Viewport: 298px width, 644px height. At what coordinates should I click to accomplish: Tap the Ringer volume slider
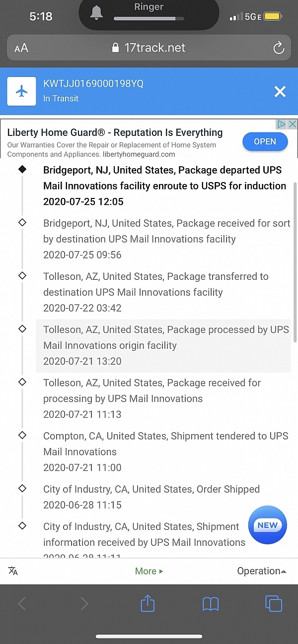point(149,19)
